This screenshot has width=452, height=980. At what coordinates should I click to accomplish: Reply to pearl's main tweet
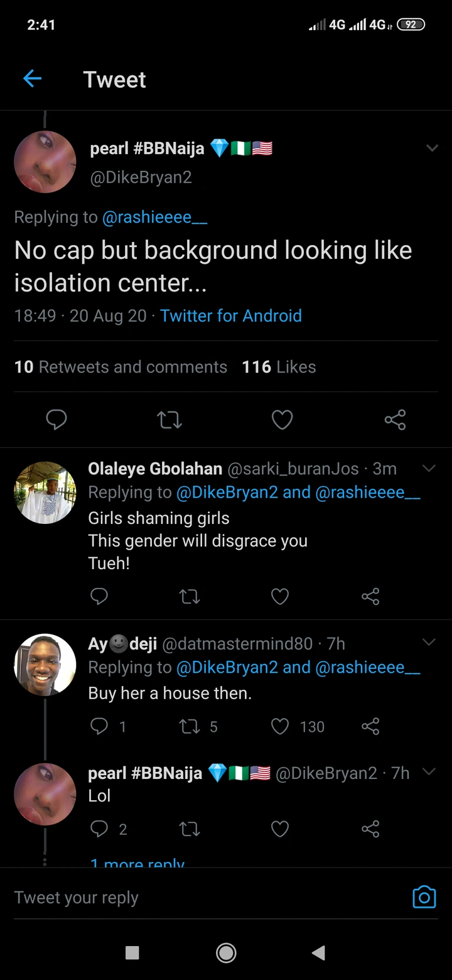point(56,419)
